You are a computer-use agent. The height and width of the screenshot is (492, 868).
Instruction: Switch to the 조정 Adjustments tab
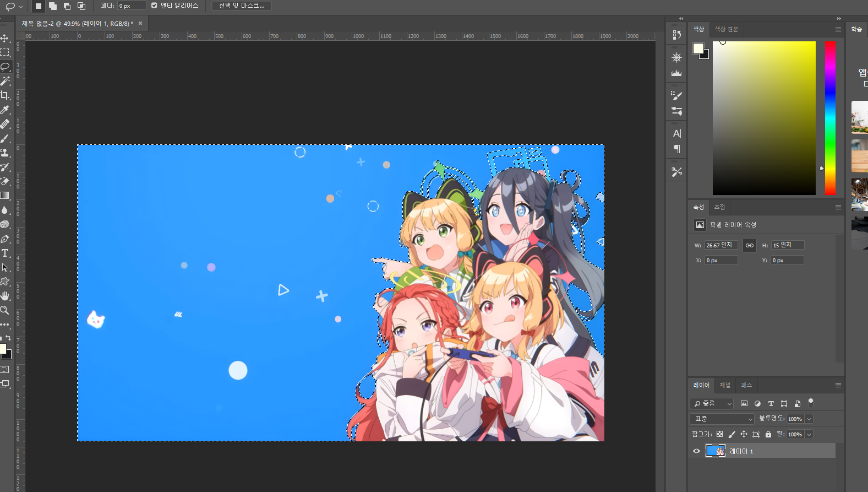tap(719, 207)
